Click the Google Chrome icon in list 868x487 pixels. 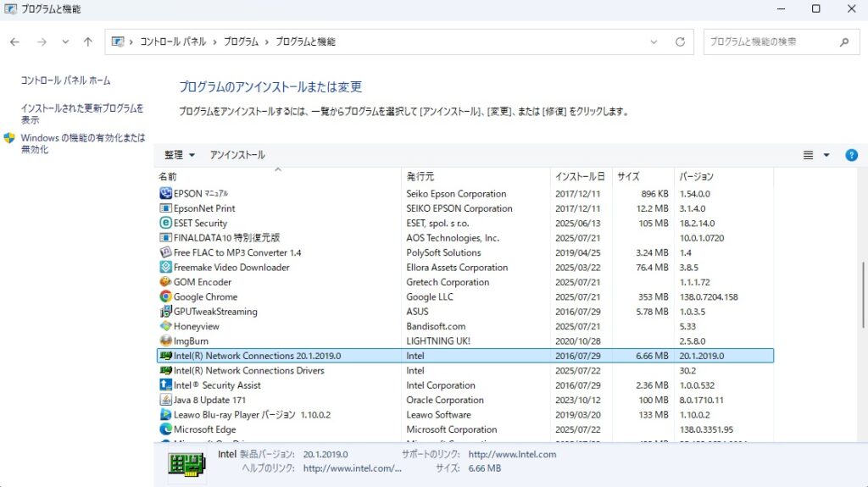pos(165,297)
